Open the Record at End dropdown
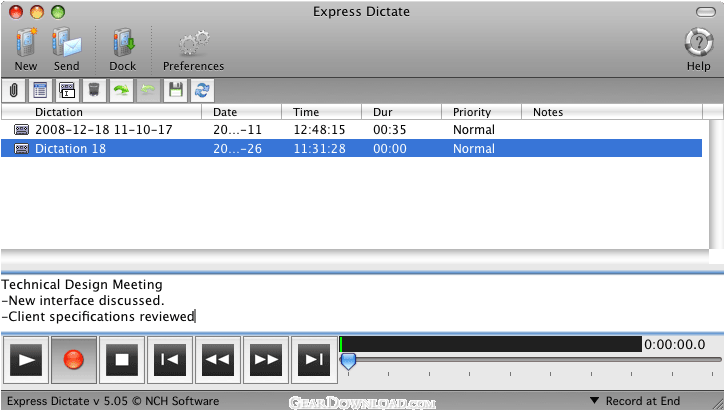The image size is (725, 411). pyautogui.click(x=636, y=401)
